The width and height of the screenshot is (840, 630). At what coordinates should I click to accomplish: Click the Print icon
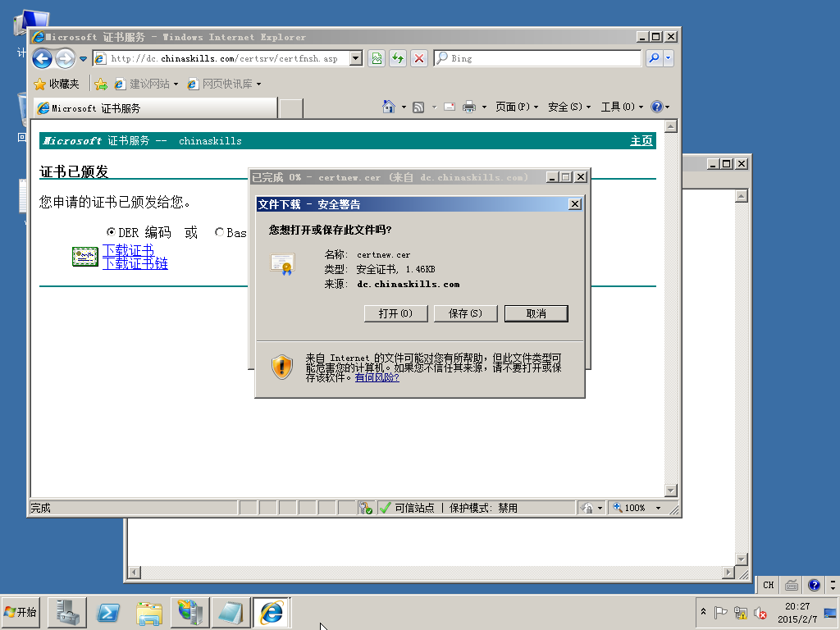[468, 107]
